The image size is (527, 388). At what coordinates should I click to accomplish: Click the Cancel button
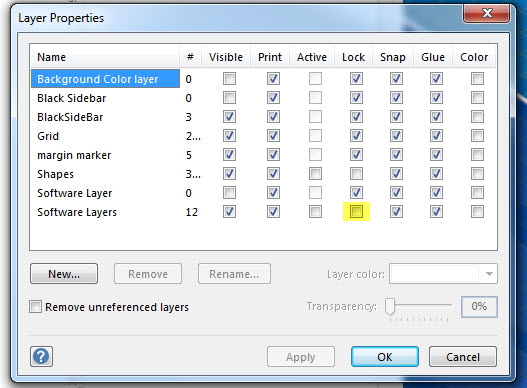pos(463,356)
